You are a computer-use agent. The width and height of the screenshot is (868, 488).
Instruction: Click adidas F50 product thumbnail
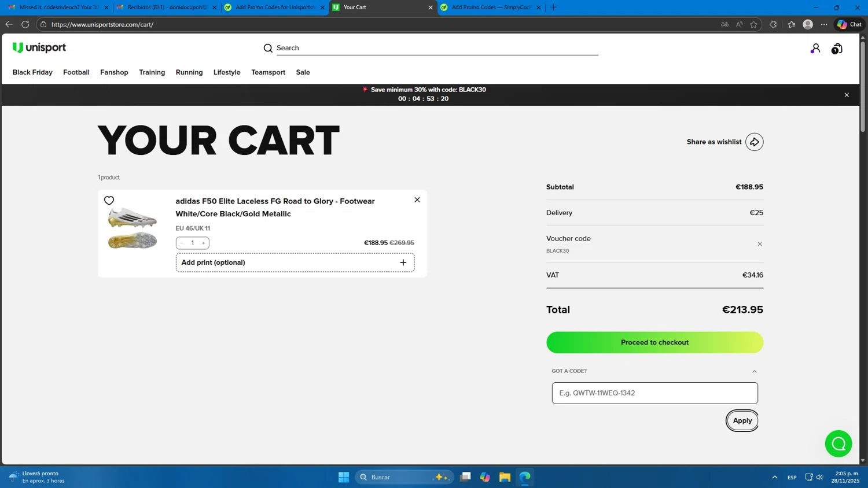coord(133,228)
